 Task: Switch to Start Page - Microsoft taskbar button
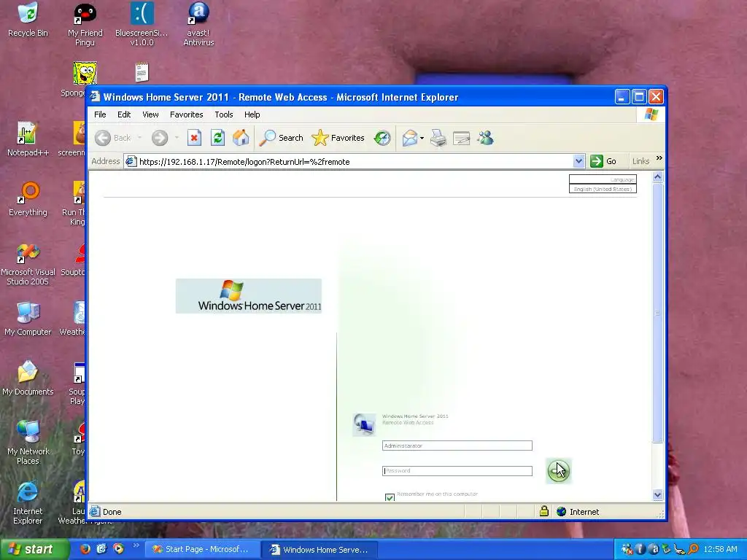coord(202,550)
